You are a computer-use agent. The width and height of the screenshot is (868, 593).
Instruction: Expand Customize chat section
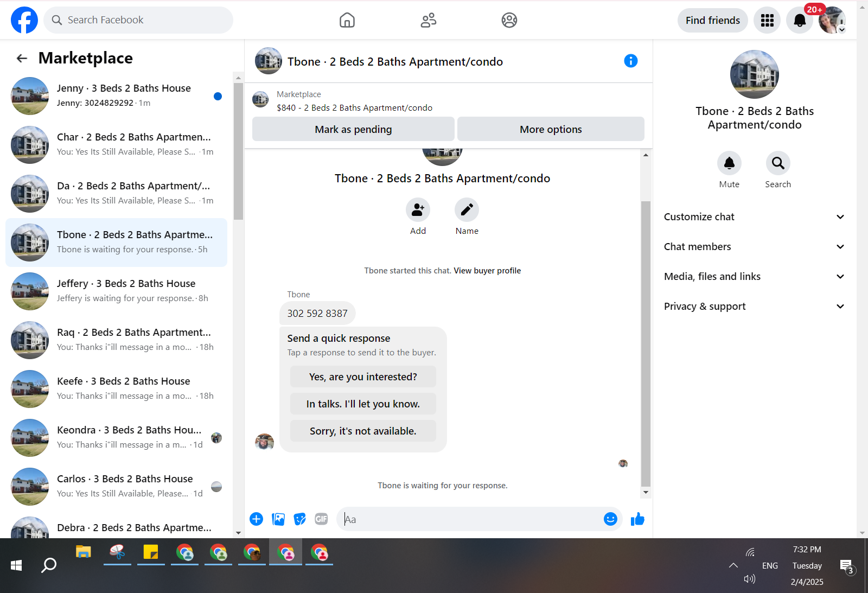(x=754, y=217)
